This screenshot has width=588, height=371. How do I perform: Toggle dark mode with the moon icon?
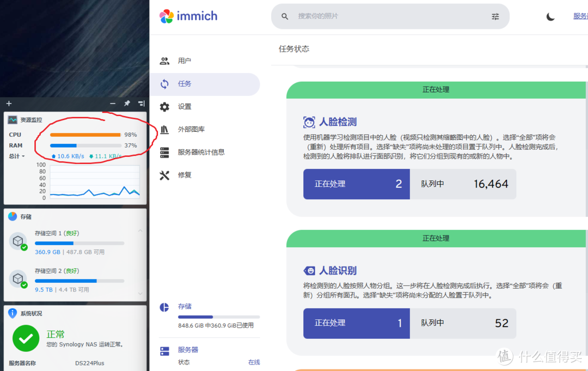(x=550, y=16)
